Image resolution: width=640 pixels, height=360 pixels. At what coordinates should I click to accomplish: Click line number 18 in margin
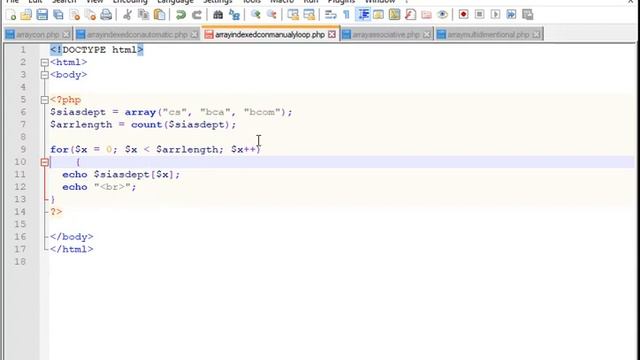tap(20, 262)
